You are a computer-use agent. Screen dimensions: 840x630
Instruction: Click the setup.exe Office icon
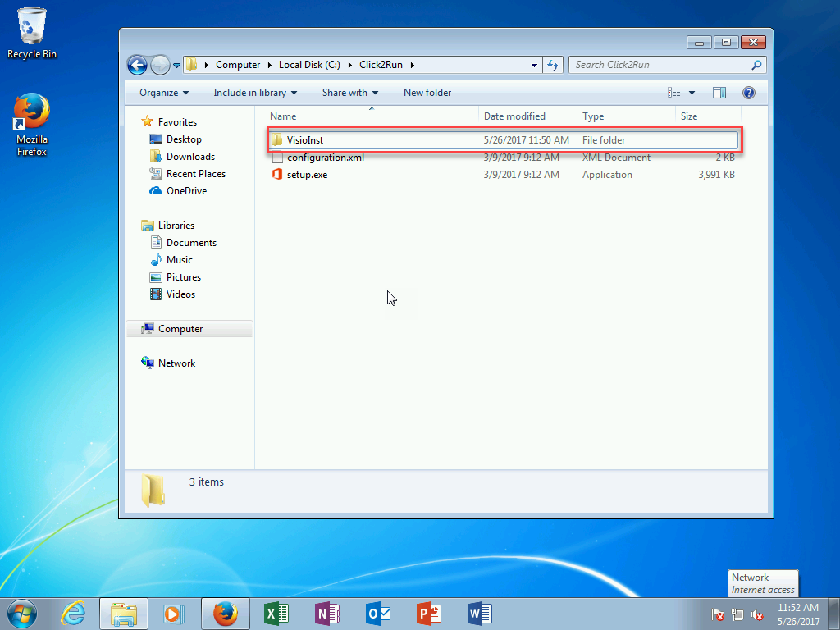point(277,174)
